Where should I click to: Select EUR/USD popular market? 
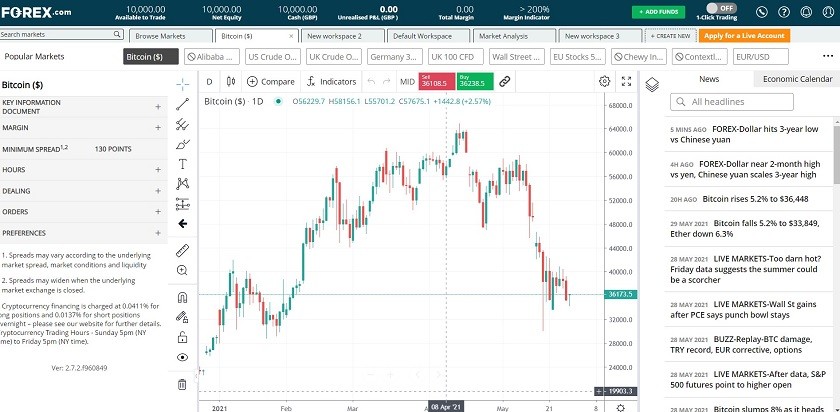tap(761, 56)
